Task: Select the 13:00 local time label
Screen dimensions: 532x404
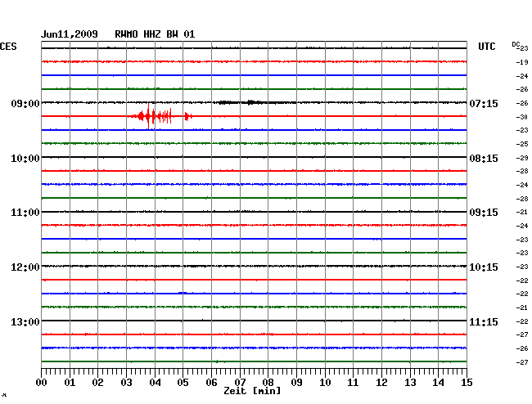Action: coord(25,321)
